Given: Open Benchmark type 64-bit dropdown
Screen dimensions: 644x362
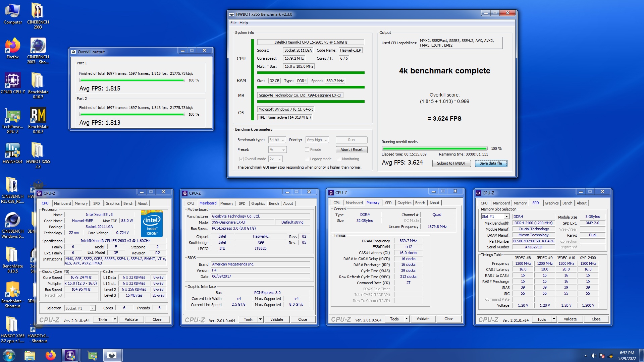Looking at the screenshot, I should click(x=277, y=140).
